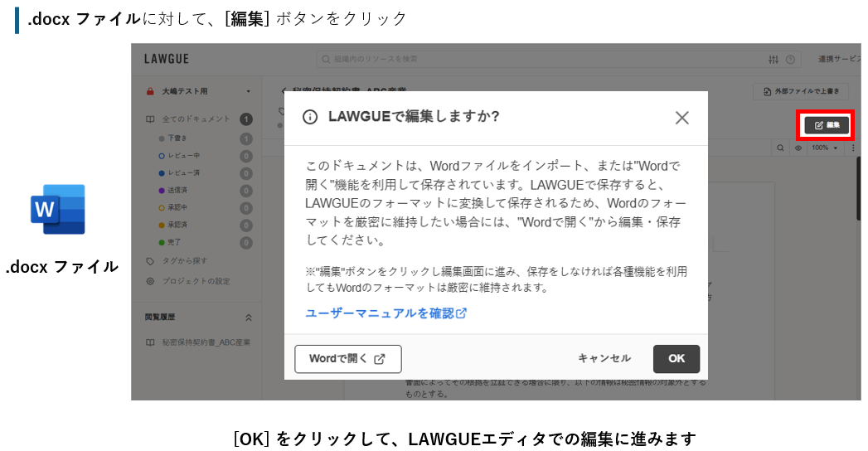Click the キャンセル button
The width and height of the screenshot is (868, 451).
click(604, 359)
